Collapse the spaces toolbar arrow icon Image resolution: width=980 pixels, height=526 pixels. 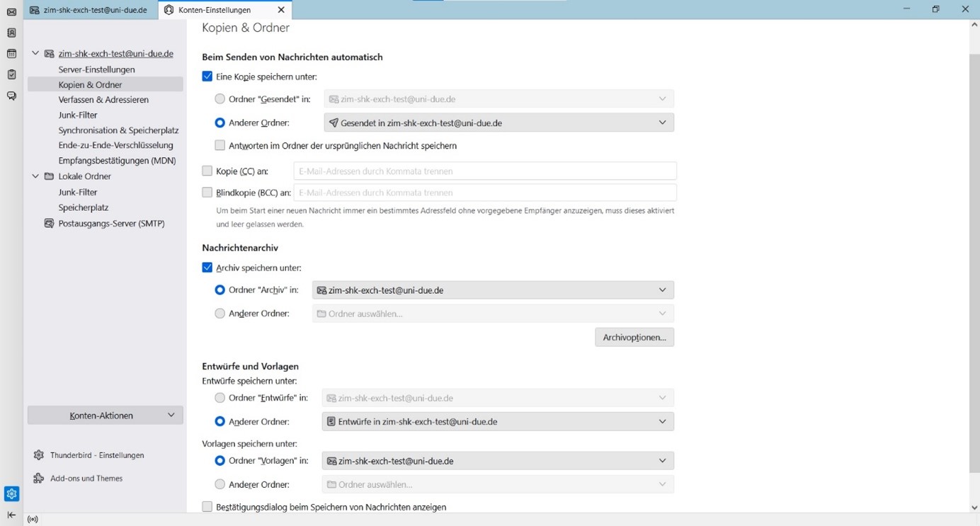pos(11,515)
